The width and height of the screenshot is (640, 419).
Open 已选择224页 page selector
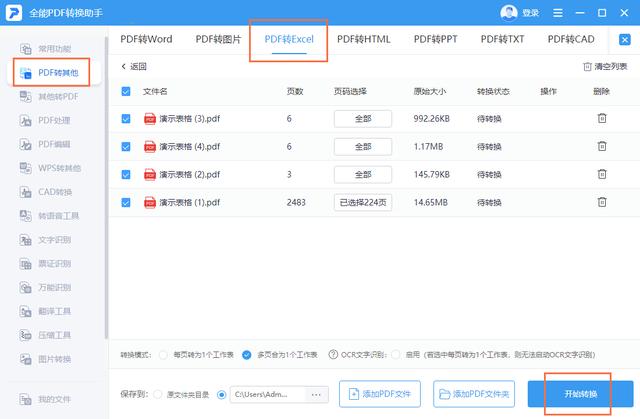coord(362,202)
